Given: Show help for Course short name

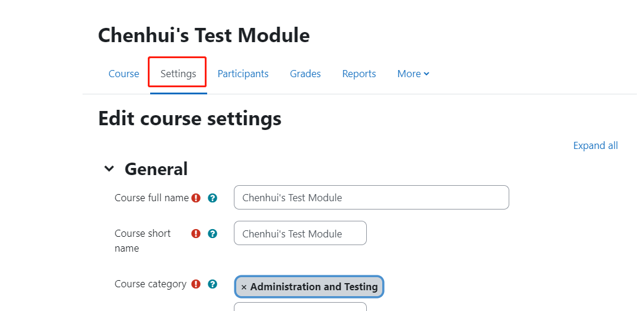Looking at the screenshot, I should 212,234.
